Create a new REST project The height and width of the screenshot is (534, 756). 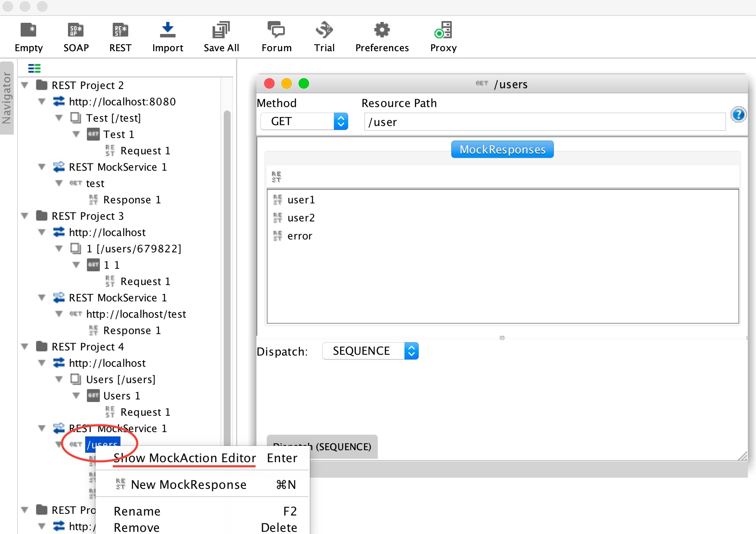pyautogui.click(x=120, y=37)
